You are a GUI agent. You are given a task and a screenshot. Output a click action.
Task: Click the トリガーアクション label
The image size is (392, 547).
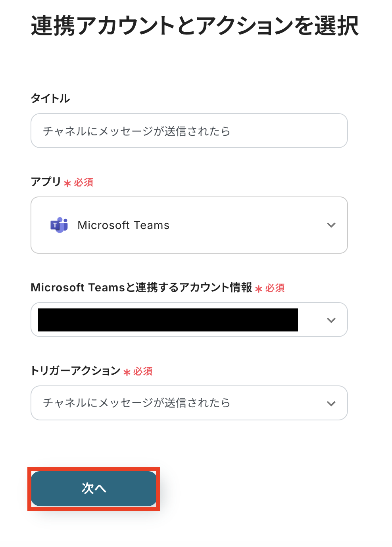(x=75, y=371)
